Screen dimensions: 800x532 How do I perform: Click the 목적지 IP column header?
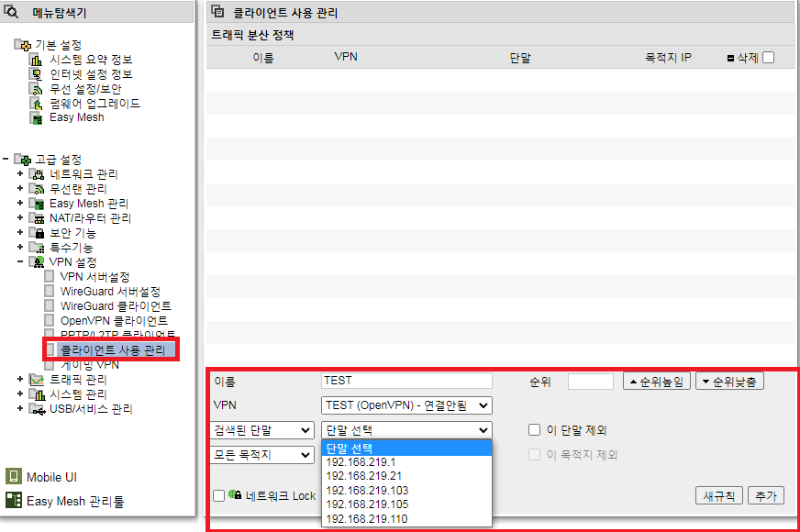click(x=668, y=58)
